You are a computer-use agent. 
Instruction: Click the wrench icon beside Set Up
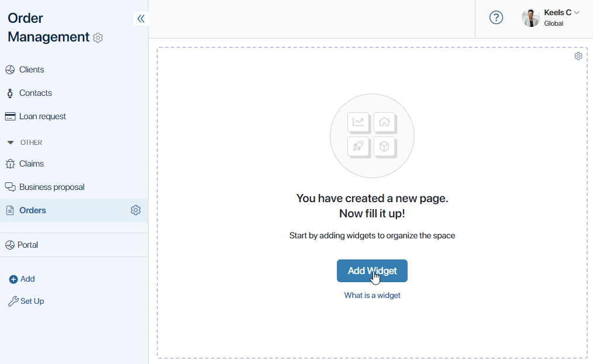click(13, 301)
